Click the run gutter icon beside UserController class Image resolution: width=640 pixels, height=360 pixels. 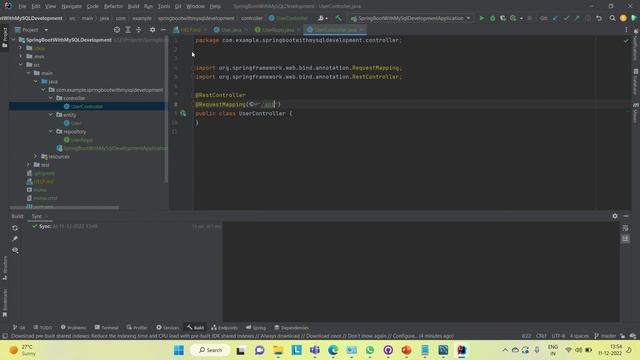tap(183, 113)
